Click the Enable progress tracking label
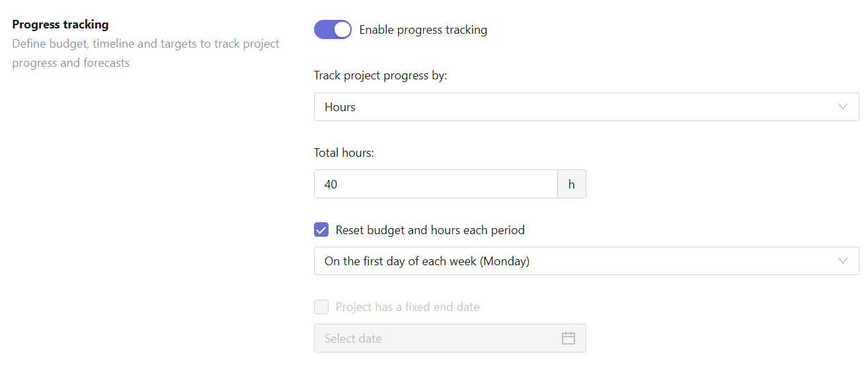This screenshot has width=868, height=377. pyautogui.click(x=423, y=30)
